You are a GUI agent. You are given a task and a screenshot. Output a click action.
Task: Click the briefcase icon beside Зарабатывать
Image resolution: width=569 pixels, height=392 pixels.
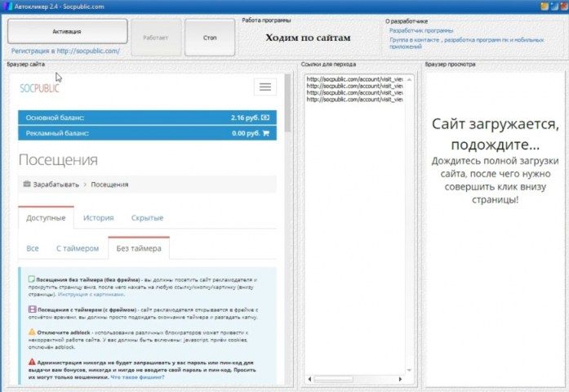[27, 184]
